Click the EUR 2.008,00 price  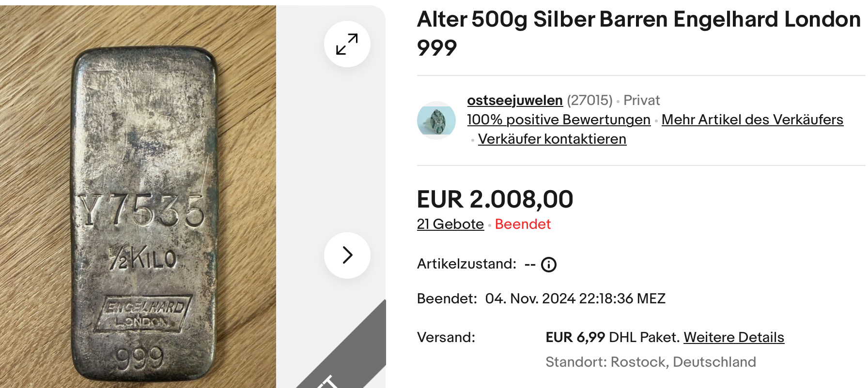pos(495,199)
